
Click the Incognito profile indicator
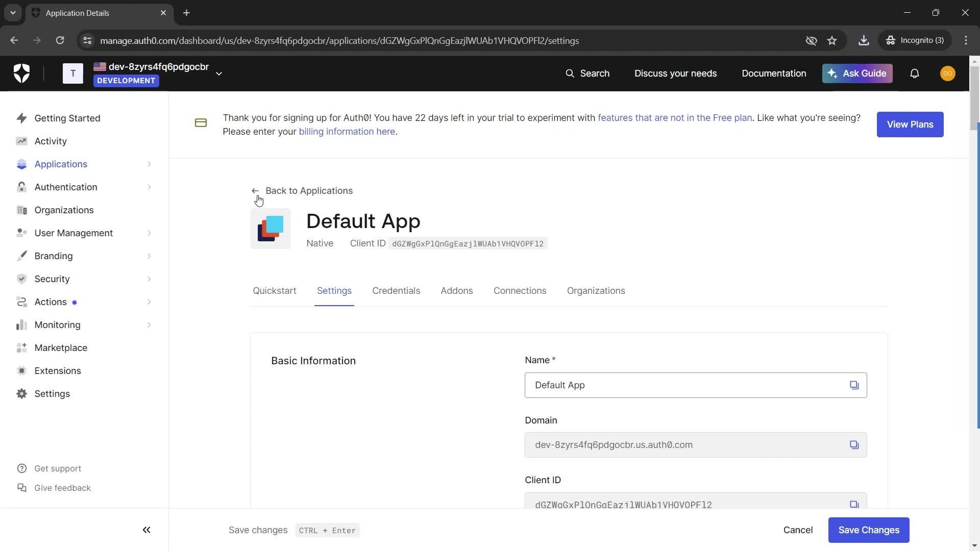point(915,41)
